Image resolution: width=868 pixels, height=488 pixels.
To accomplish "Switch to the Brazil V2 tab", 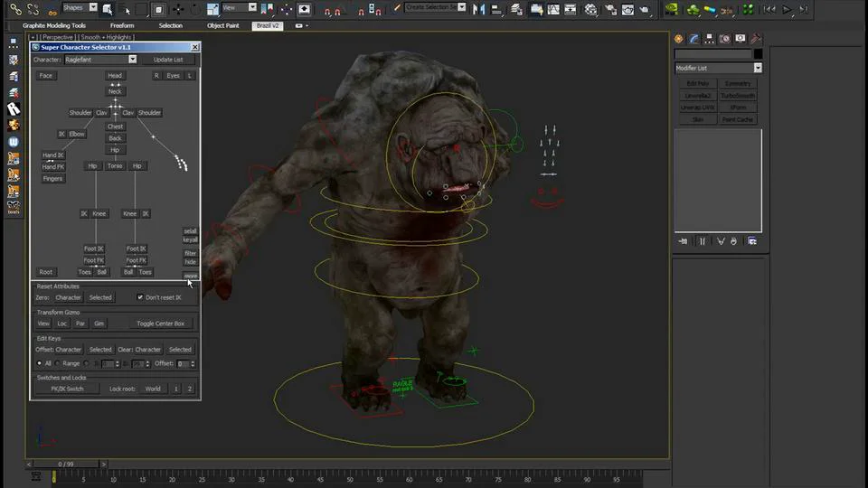I will [268, 25].
